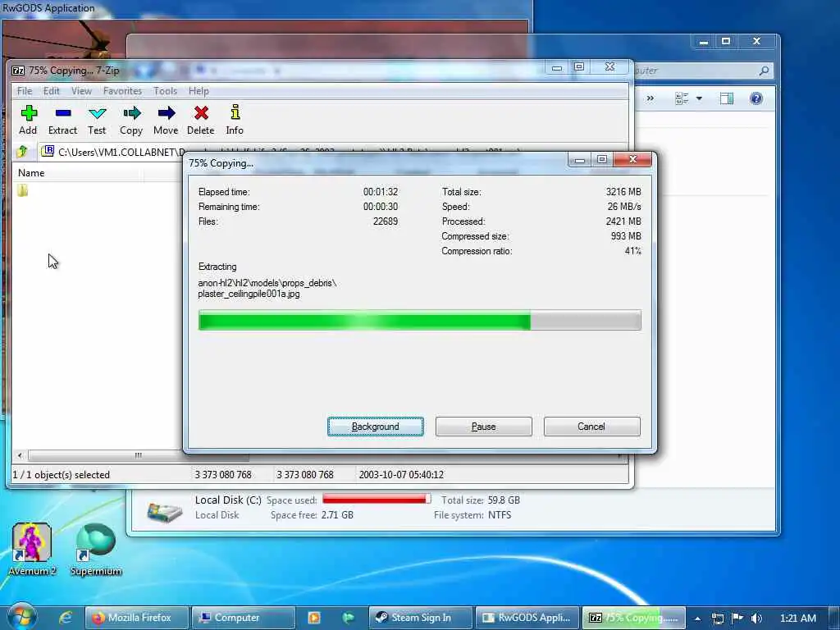The image size is (840, 630).
Task: Click the horizontal scrollbar in file list
Action: 138,455
